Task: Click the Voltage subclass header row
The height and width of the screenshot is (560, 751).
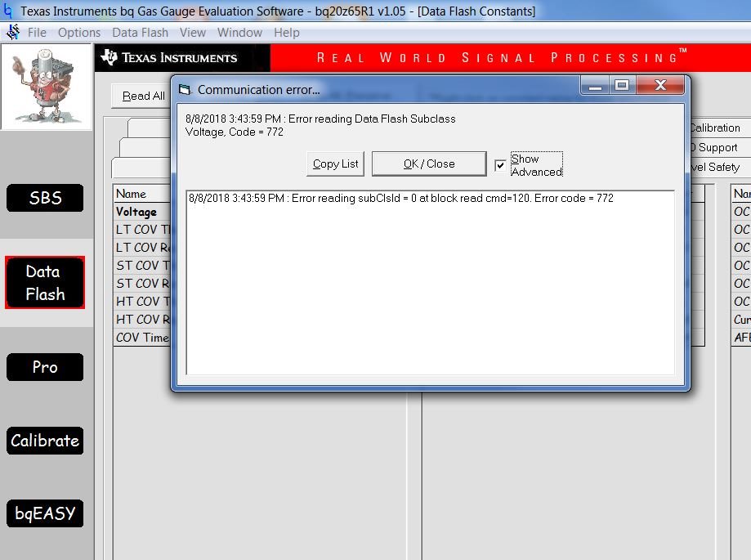Action: pyautogui.click(x=143, y=212)
